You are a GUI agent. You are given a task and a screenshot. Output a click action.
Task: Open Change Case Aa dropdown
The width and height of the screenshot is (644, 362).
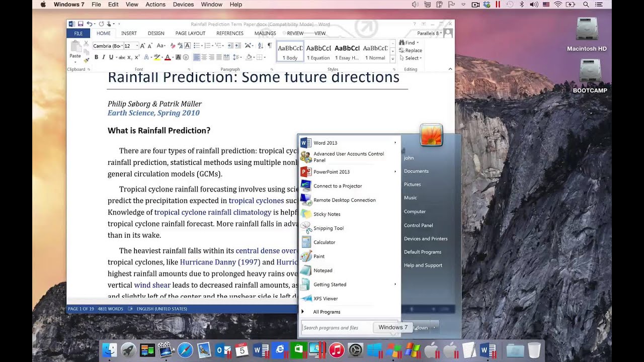(x=161, y=46)
